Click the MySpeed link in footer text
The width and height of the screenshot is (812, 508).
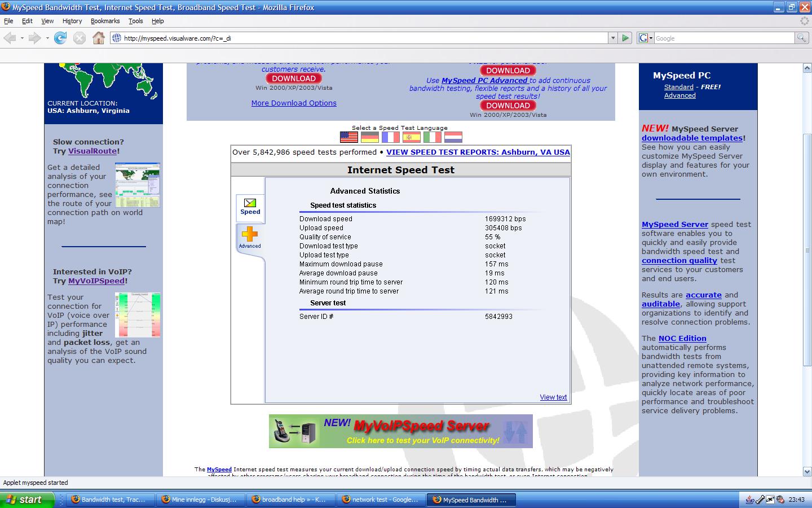coord(219,469)
